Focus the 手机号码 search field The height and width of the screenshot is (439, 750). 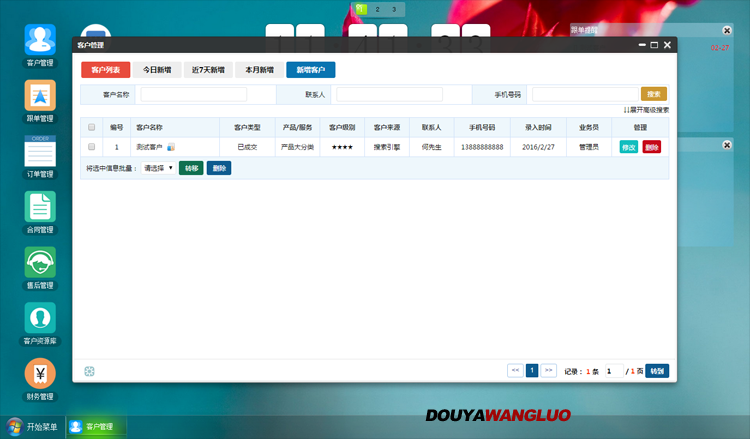585,94
